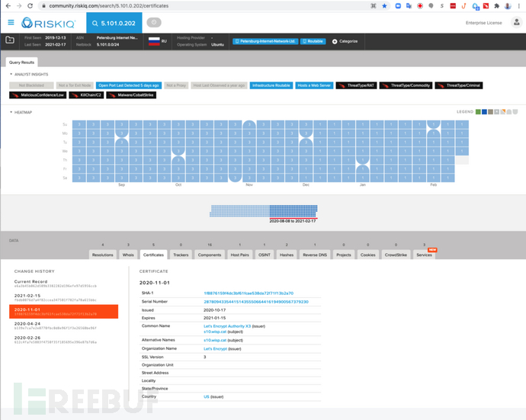Click browser forward arrow
The image size is (526, 420).
point(19,5)
